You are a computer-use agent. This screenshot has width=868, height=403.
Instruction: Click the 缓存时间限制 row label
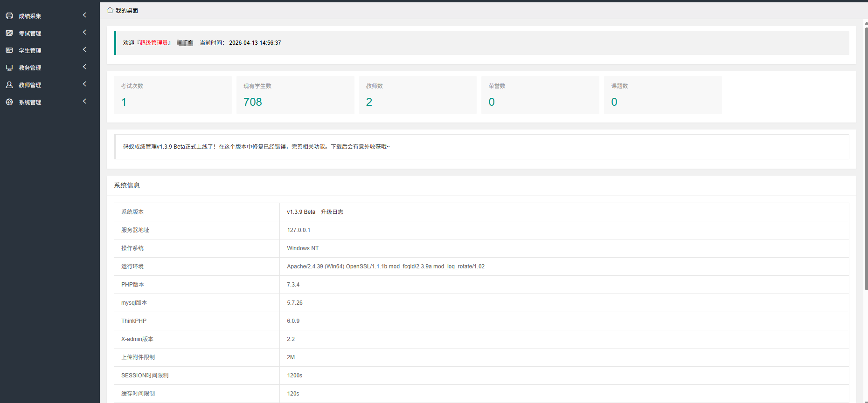tap(138, 394)
